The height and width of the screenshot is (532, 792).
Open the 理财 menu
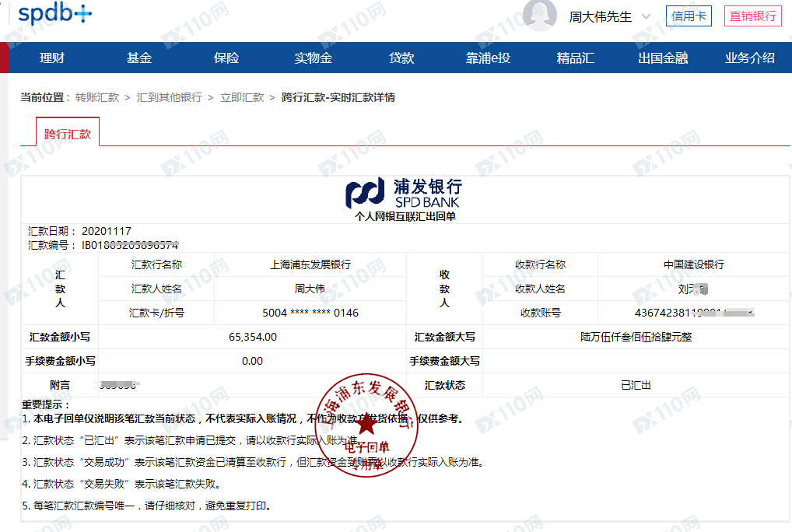coord(52,58)
